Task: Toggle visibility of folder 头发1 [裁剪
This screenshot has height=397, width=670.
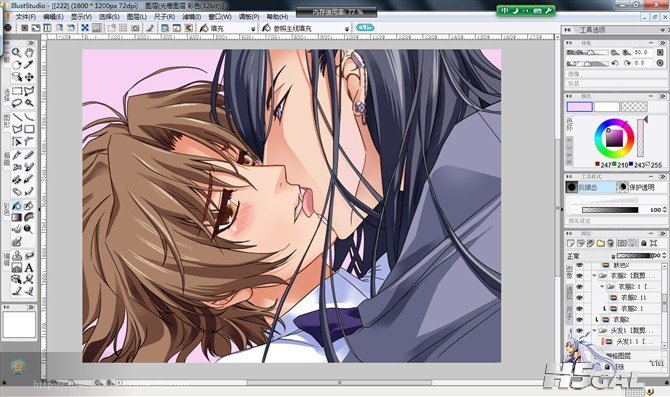Action: pos(580,330)
